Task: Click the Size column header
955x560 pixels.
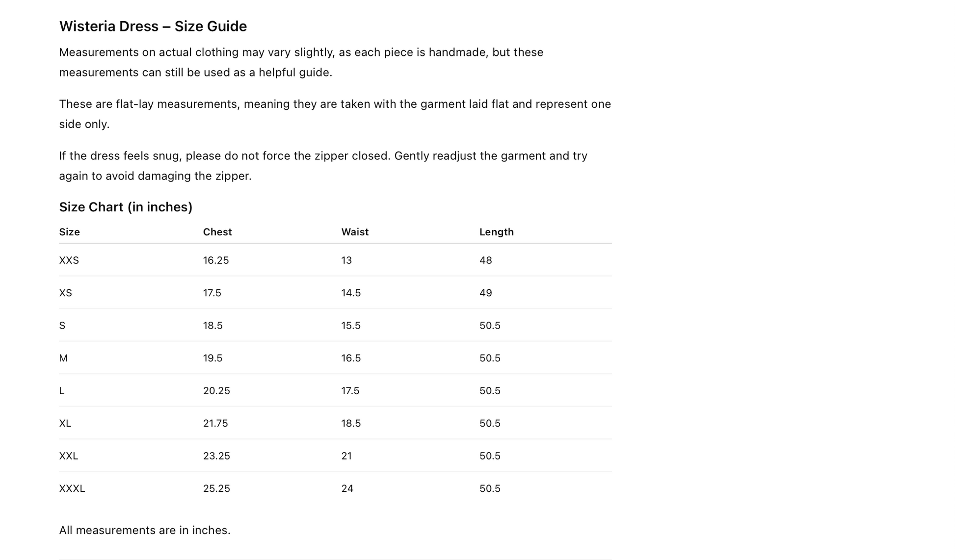Action: (69, 232)
